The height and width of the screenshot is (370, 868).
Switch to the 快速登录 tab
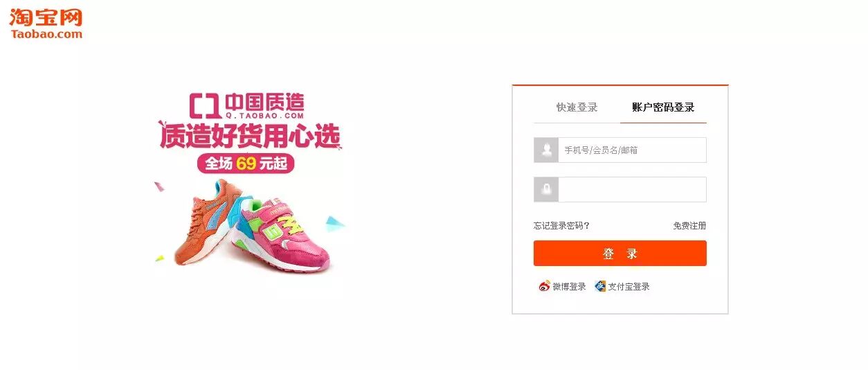[577, 107]
